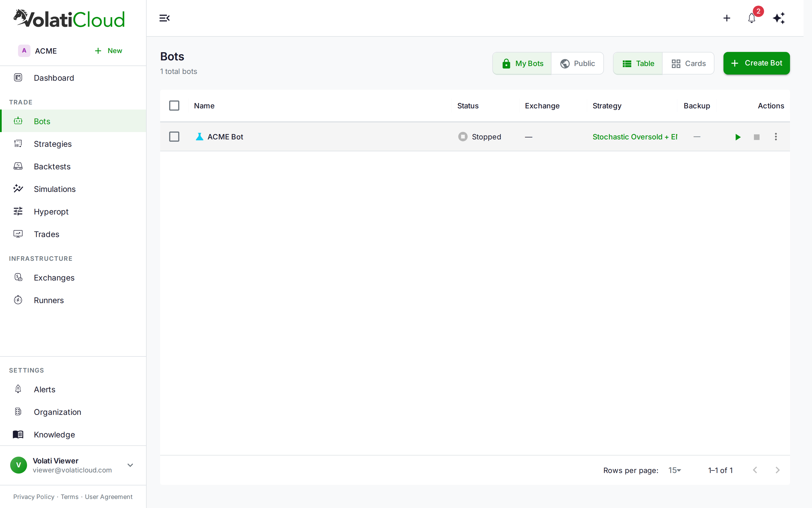Go to previous page arrow
Viewport: 812px width, 508px height.
pyautogui.click(x=755, y=470)
